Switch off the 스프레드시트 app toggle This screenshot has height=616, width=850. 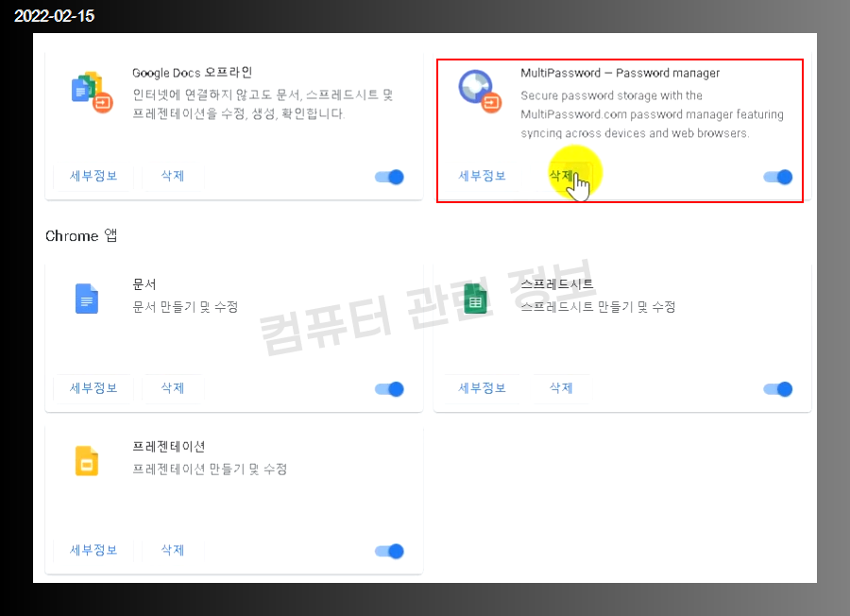778,389
